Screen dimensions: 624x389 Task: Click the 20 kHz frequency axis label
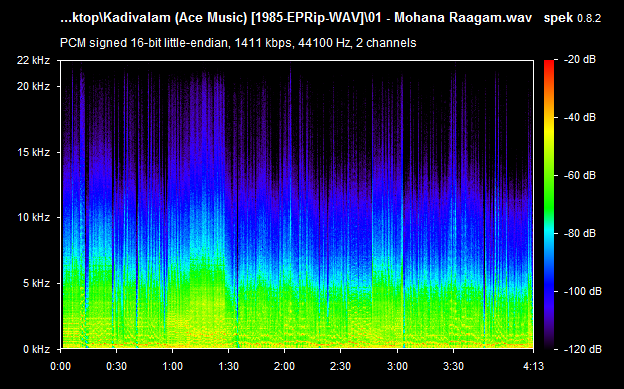[x=33, y=86]
